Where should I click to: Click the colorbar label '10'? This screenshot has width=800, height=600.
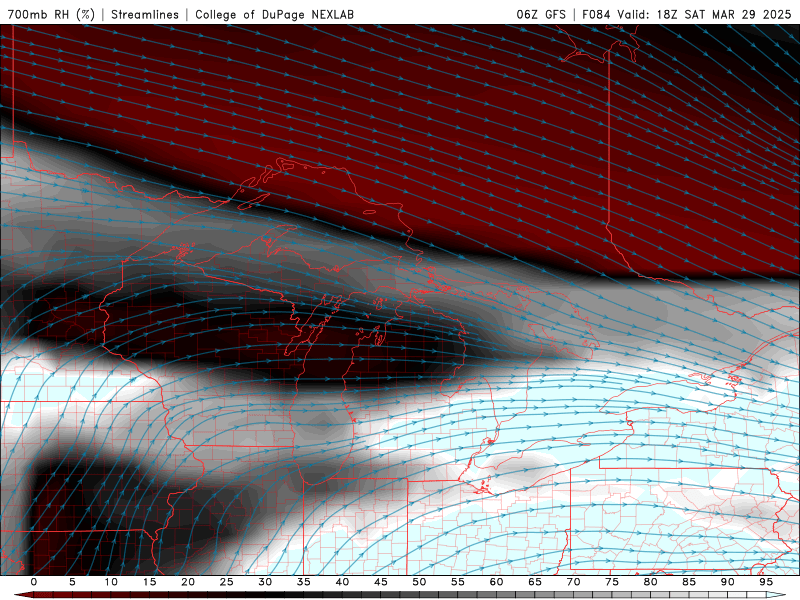click(111, 582)
